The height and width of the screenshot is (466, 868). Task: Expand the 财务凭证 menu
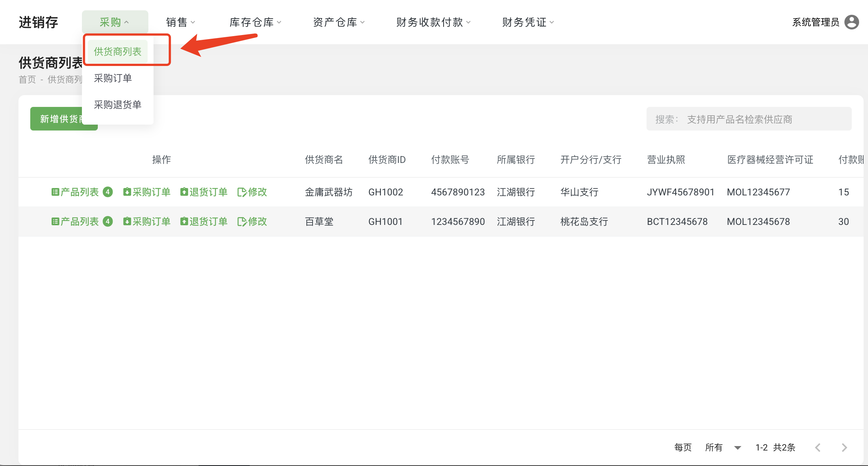pos(528,22)
